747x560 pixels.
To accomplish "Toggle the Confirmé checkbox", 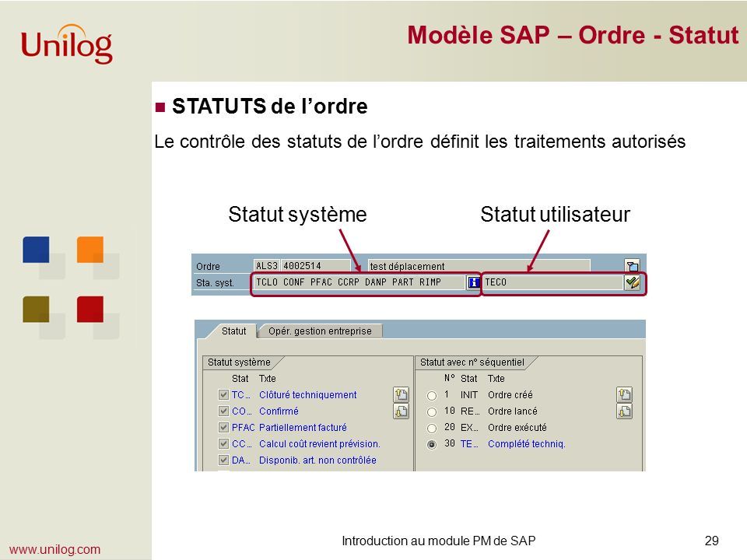I will 223,411.
